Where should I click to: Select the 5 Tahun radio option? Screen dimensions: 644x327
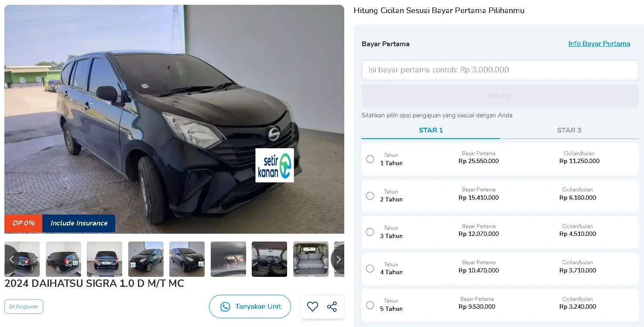point(370,305)
